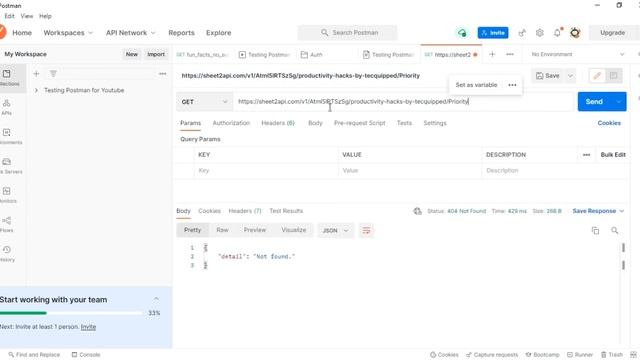Select the Visualize response view
The width and height of the screenshot is (640, 360).
293,230
